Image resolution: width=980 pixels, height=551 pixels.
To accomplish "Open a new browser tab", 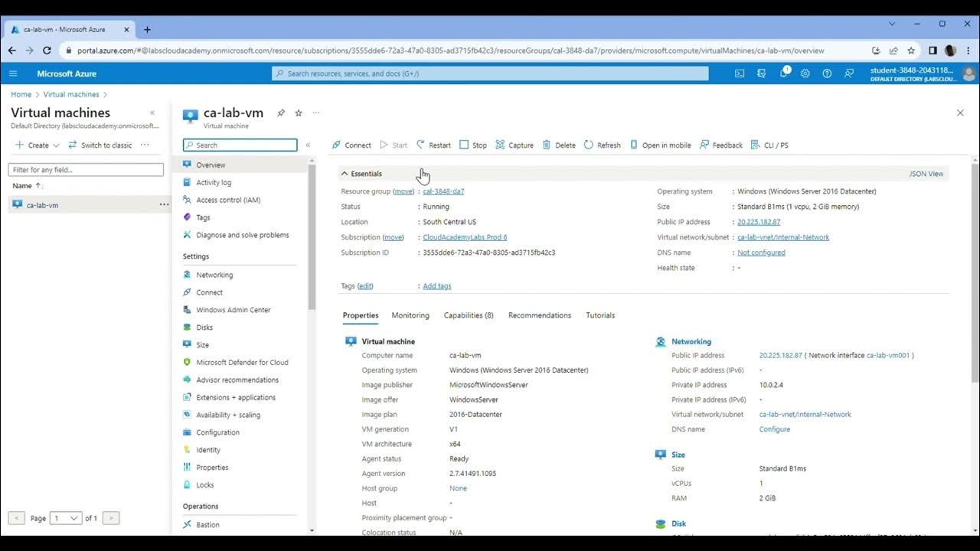I will (148, 30).
